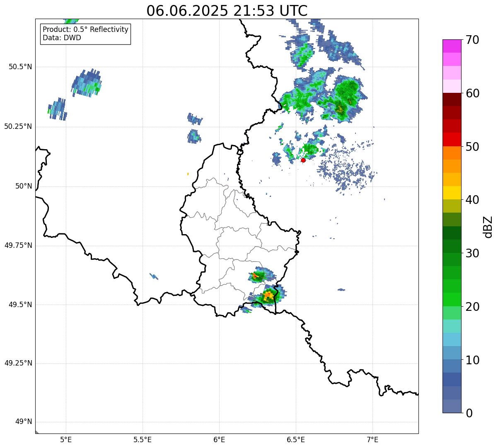Click the colorbar 10 tick label
This screenshot has height=448, width=498.
tap(472, 360)
